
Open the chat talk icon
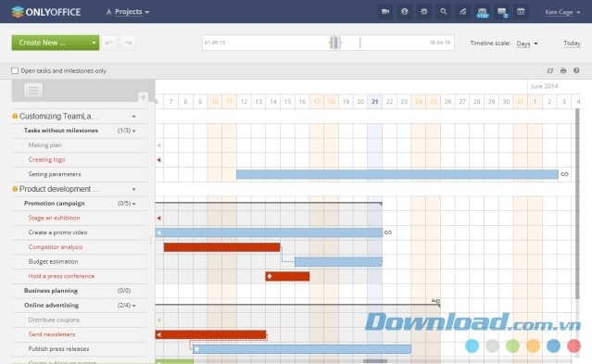pos(502,12)
